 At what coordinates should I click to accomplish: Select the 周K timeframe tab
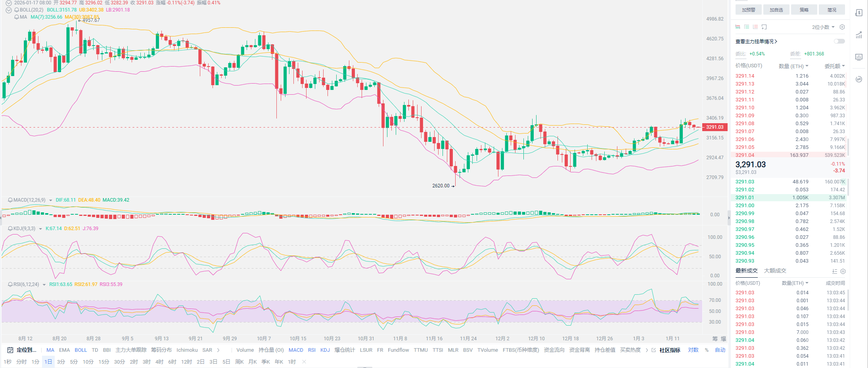pyautogui.click(x=239, y=362)
